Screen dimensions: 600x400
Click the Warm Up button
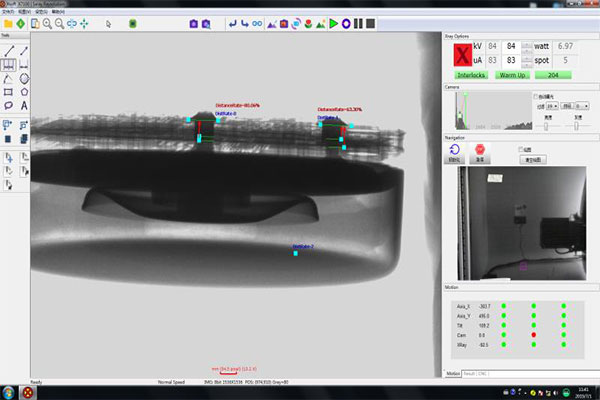(512, 75)
